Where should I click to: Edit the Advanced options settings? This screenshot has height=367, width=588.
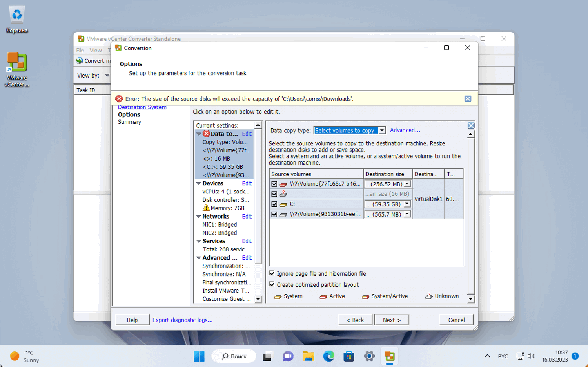[247, 258]
